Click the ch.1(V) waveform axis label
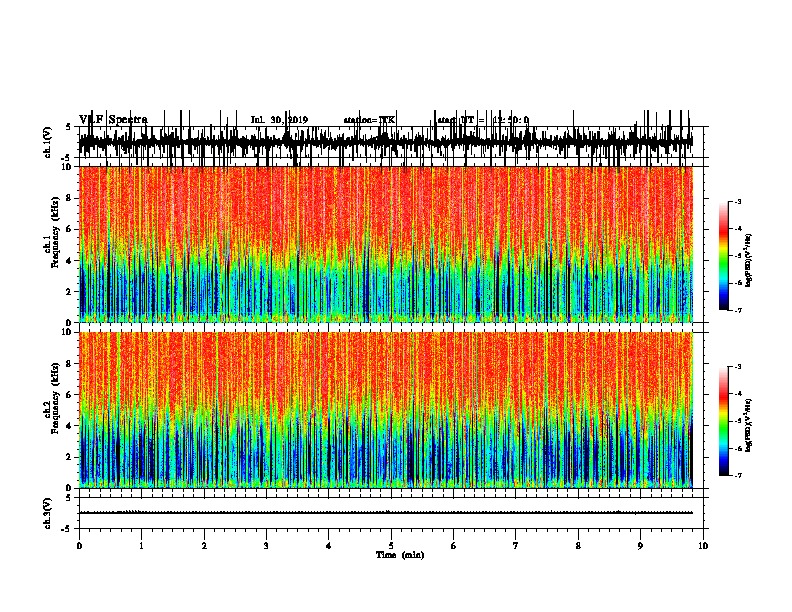This screenshot has height=612, width=792. pyautogui.click(x=47, y=142)
